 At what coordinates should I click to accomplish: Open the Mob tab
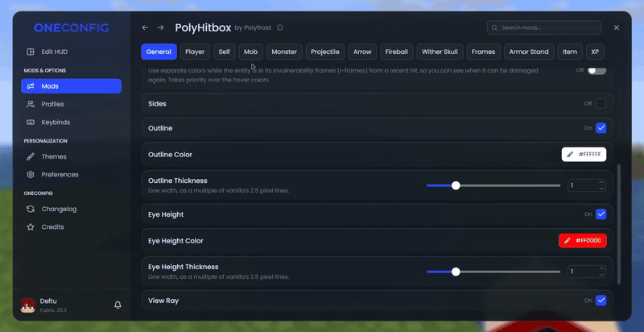(251, 52)
